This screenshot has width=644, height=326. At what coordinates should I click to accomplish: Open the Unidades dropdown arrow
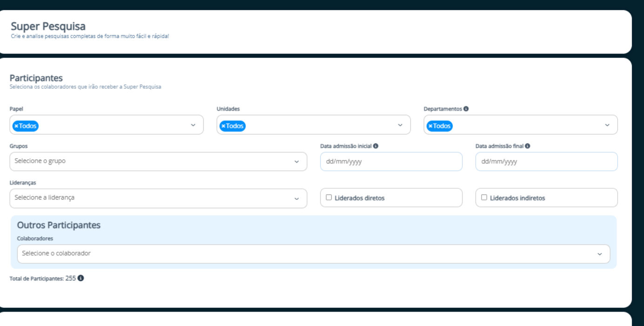tap(400, 125)
